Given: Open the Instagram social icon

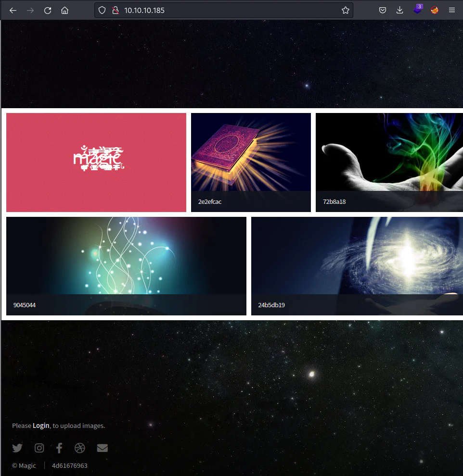Looking at the screenshot, I should [x=39, y=448].
